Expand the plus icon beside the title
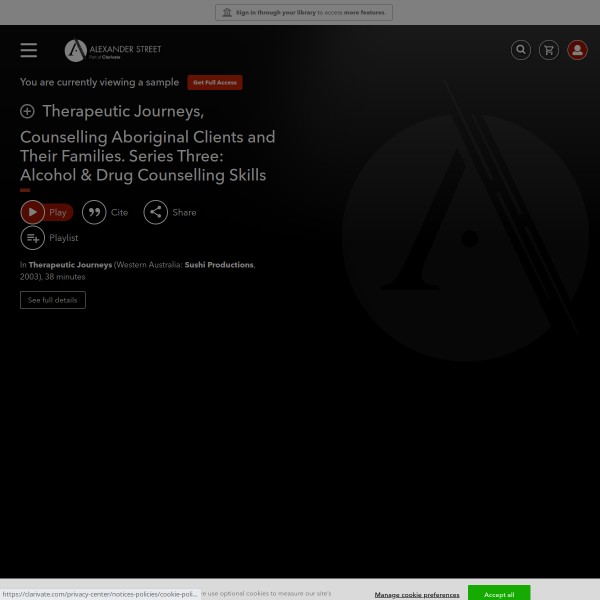This screenshot has height=600, width=600. 27,111
